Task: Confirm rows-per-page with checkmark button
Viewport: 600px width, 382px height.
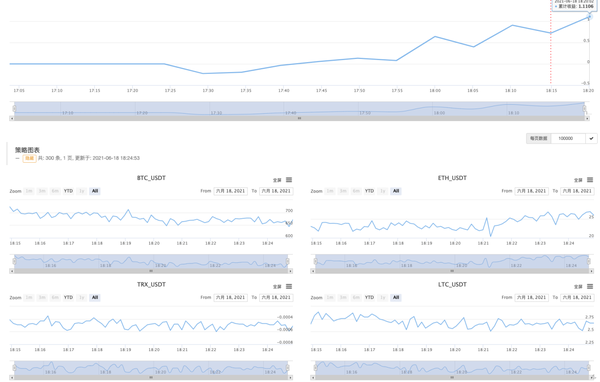Action: coord(591,138)
